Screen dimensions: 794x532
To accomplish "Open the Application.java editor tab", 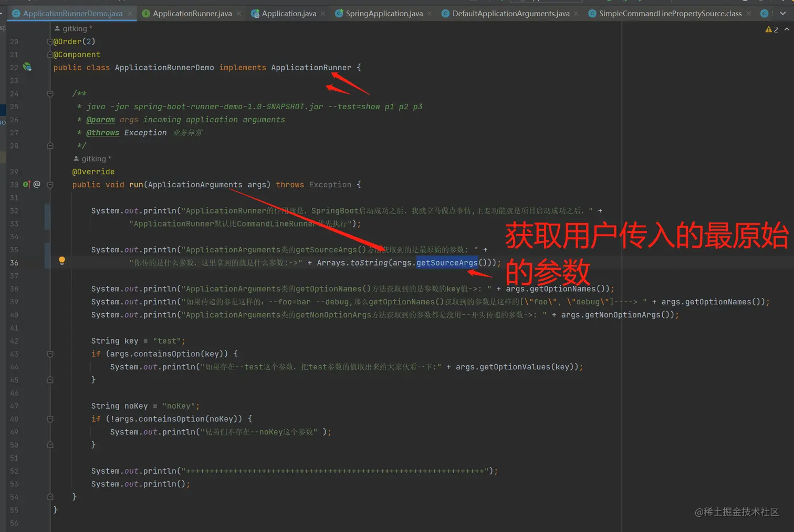I will tap(289, 14).
